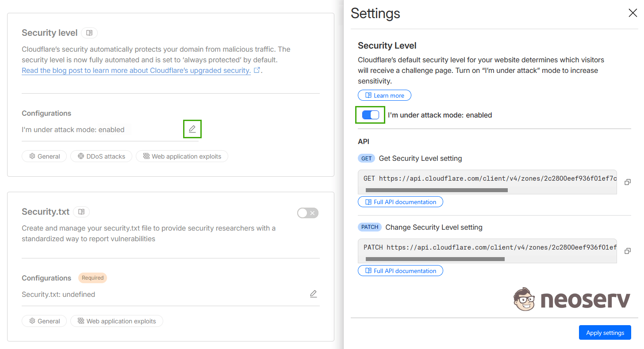This screenshot has height=349, width=644.
Task: Copy the PATCH API request URL
Action: [627, 251]
